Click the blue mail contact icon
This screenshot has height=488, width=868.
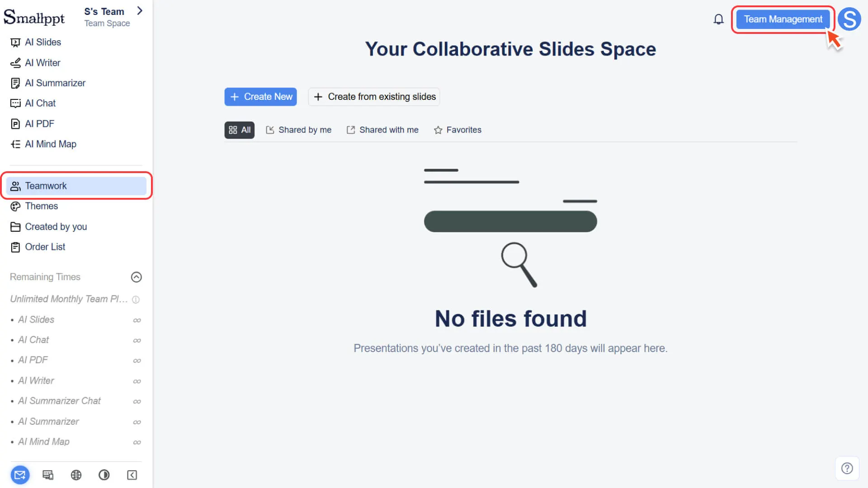pos(20,475)
